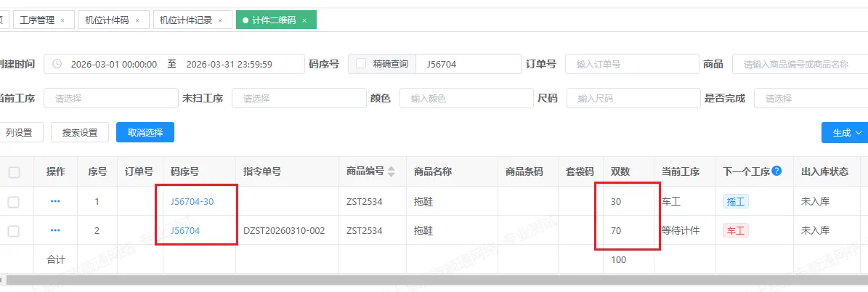Screen dimensions: 868x292
Task: Click the help icon beside 下一个工序
Action: [x=777, y=171]
